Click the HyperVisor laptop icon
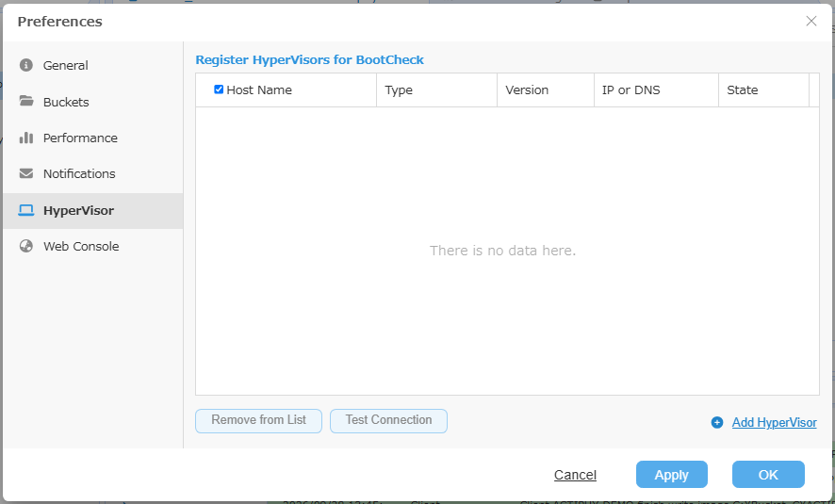Image resolution: width=835 pixels, height=504 pixels. 26,210
